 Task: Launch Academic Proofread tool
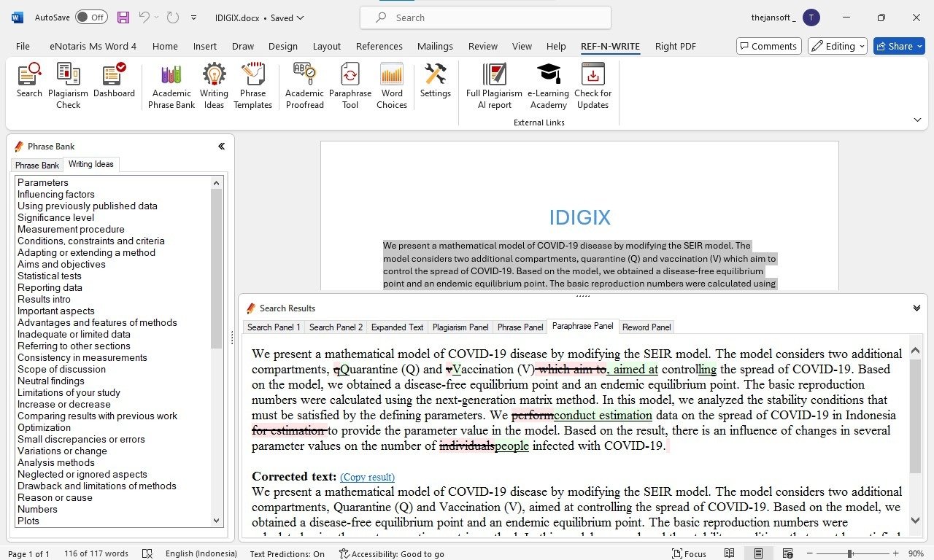click(304, 86)
